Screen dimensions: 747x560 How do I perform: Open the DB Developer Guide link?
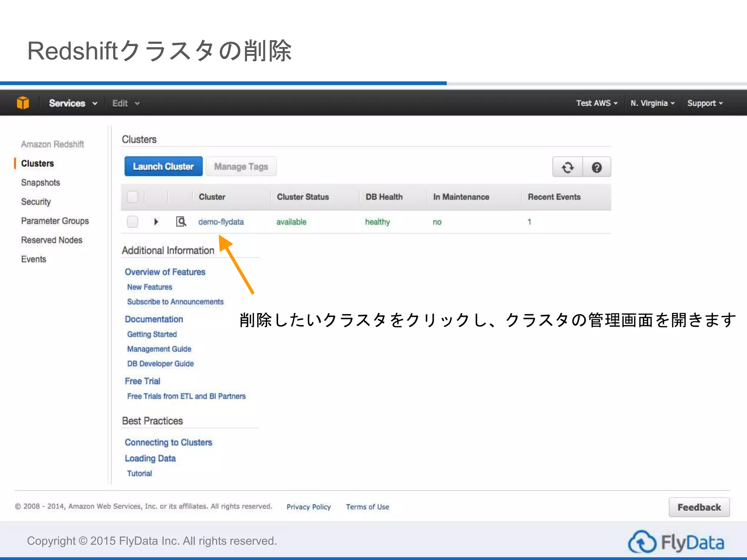tap(160, 363)
